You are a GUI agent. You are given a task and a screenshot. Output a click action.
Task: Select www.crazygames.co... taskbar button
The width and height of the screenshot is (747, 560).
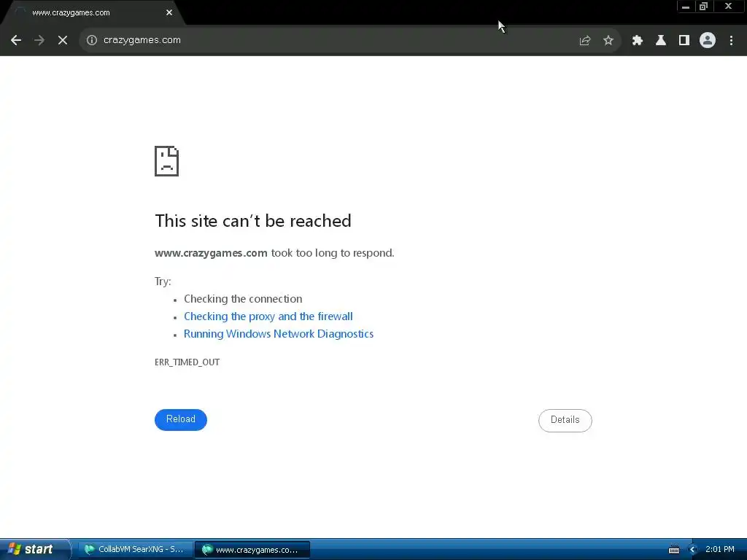tap(252, 550)
